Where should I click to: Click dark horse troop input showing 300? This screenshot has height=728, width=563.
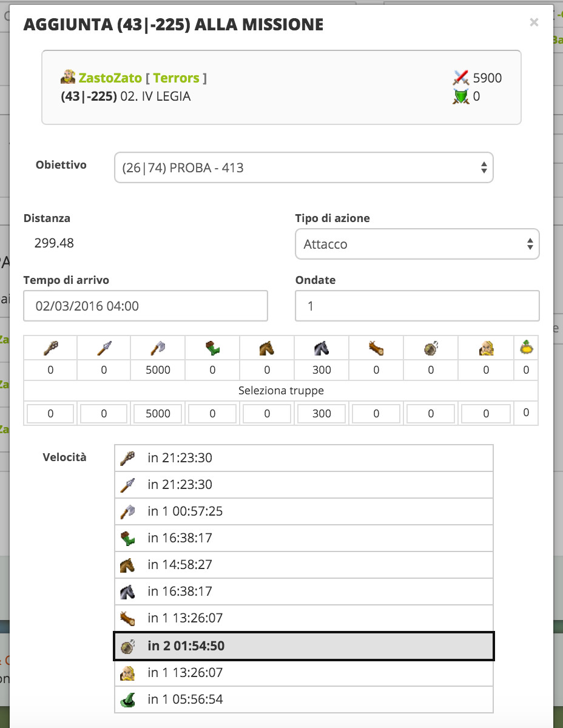[322, 414]
